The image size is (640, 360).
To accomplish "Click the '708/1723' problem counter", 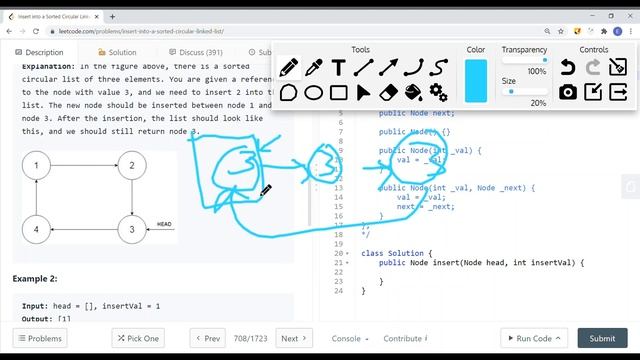I will pyautogui.click(x=251, y=338).
